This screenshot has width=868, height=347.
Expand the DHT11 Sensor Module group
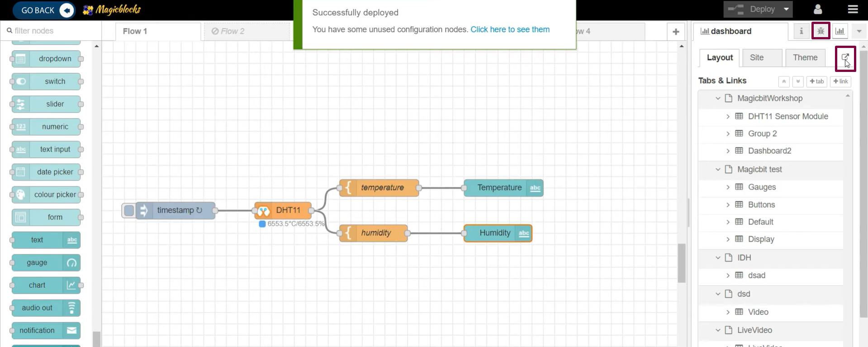[728, 117]
